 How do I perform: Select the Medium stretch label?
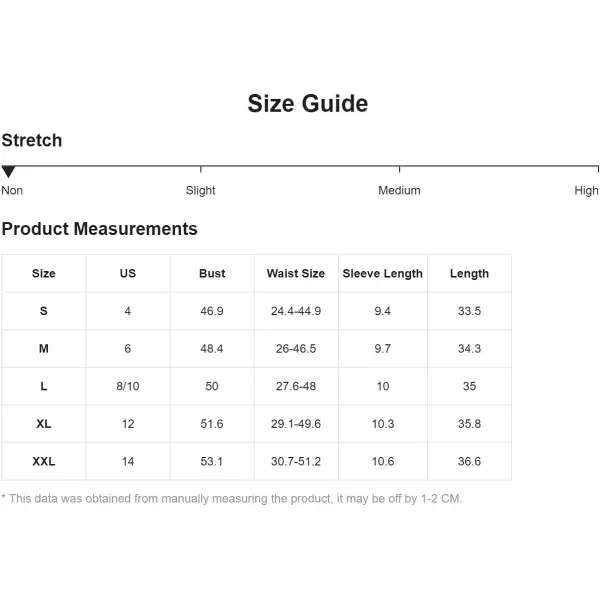tap(399, 190)
